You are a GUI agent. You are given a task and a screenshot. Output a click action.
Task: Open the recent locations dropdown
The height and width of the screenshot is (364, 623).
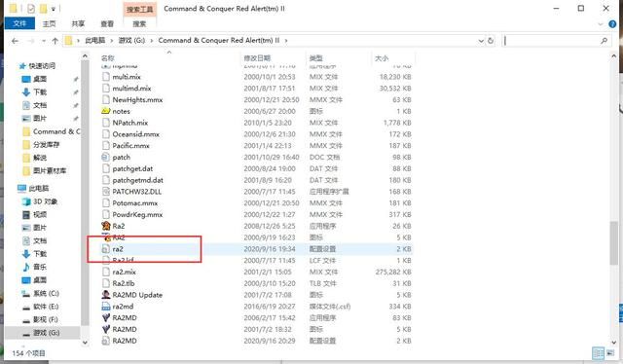(43, 41)
